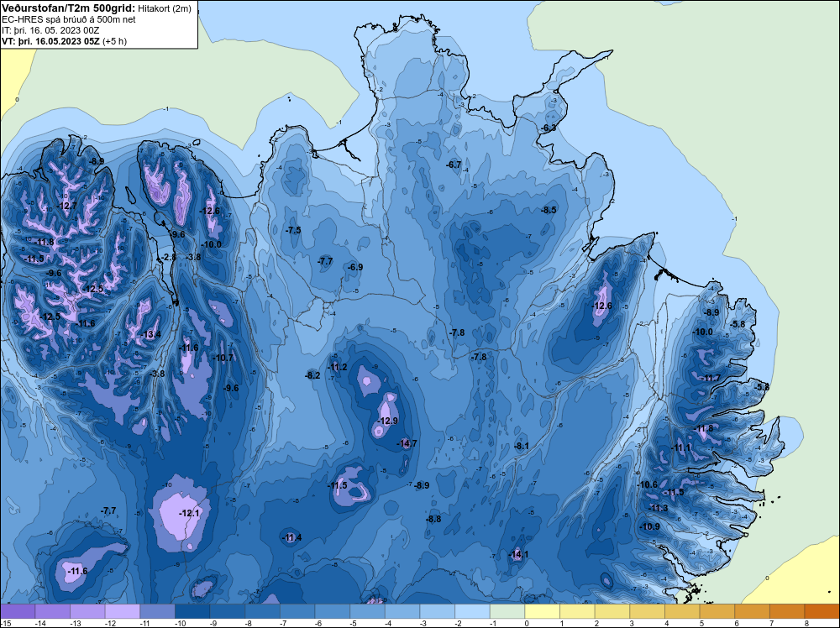Image resolution: width=840 pixels, height=628 pixels.
Task: Pick the legend swatch between -15 and -14
Action: pyautogui.click(x=18, y=611)
